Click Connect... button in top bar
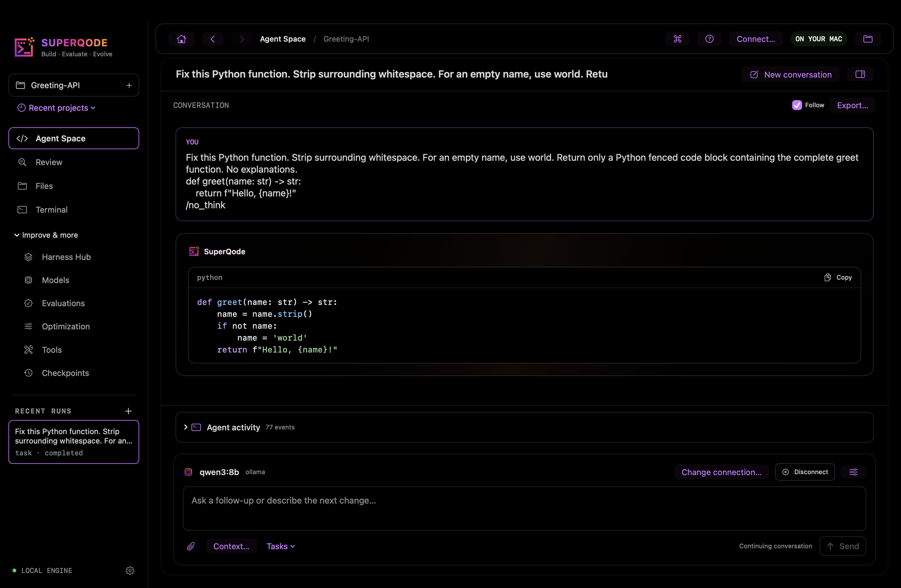Image resolution: width=901 pixels, height=588 pixels. point(756,39)
